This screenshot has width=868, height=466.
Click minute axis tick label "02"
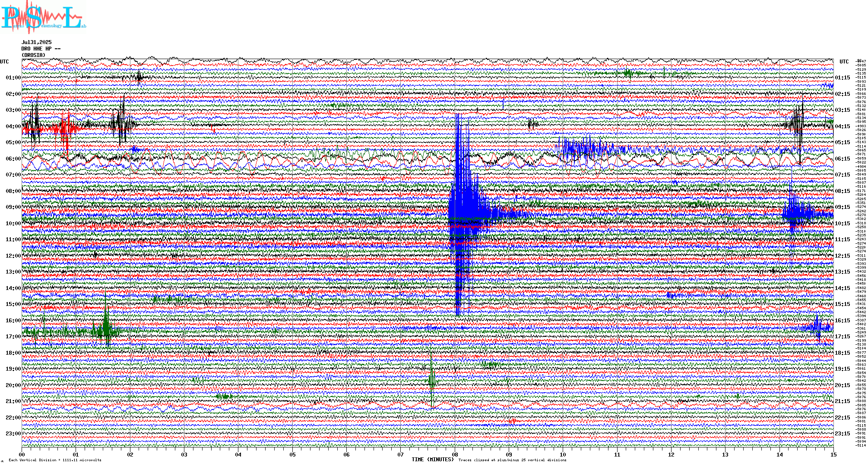[130, 454]
